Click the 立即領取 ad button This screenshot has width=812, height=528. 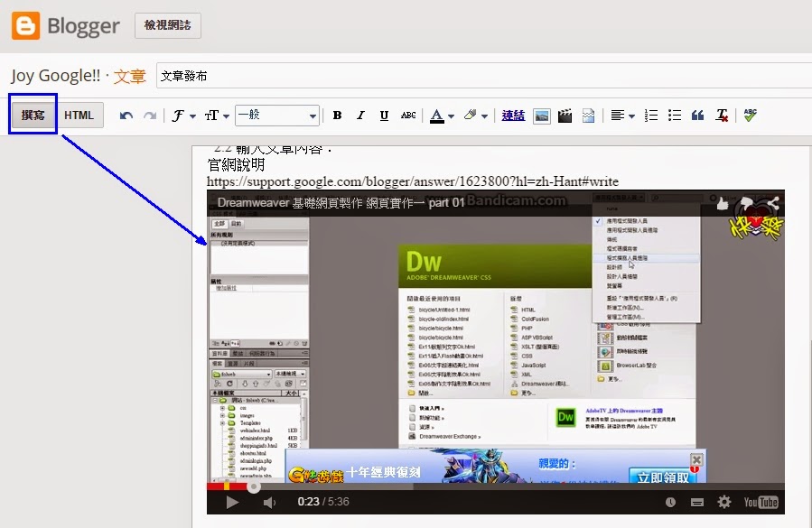point(663,477)
